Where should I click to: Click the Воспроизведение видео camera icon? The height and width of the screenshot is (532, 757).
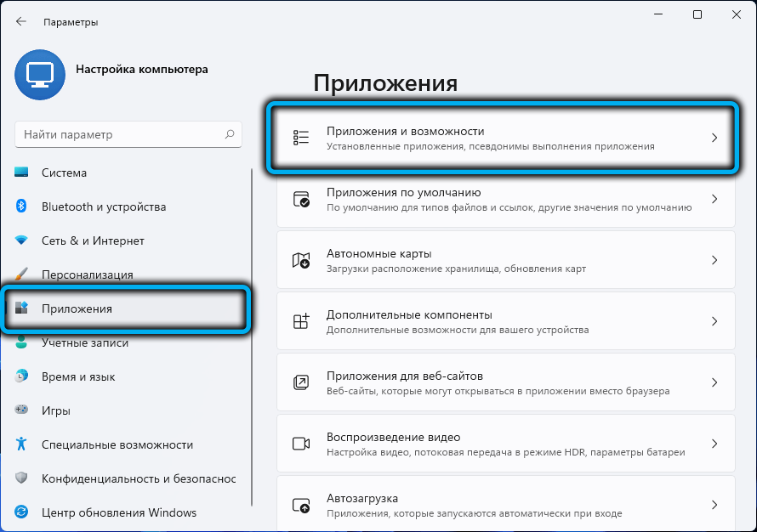301,444
